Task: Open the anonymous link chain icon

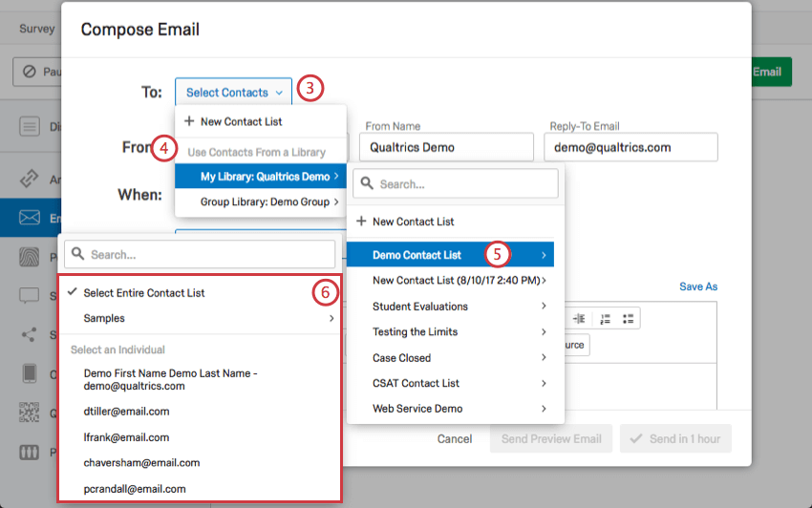Action: tap(30, 179)
